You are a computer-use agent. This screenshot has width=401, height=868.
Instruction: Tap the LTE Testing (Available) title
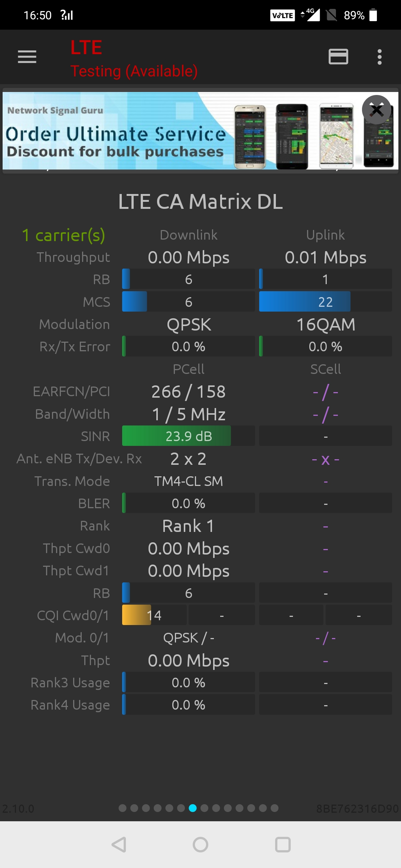coord(134,59)
